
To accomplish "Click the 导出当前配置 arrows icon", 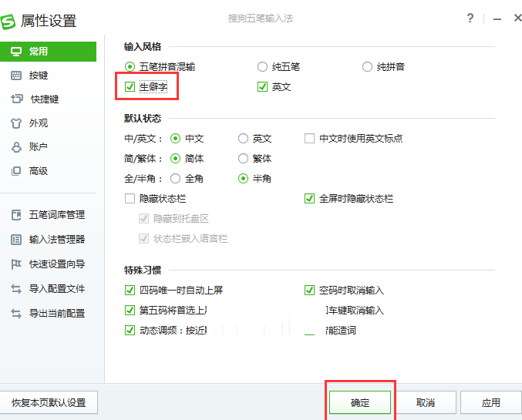I will 16,314.
